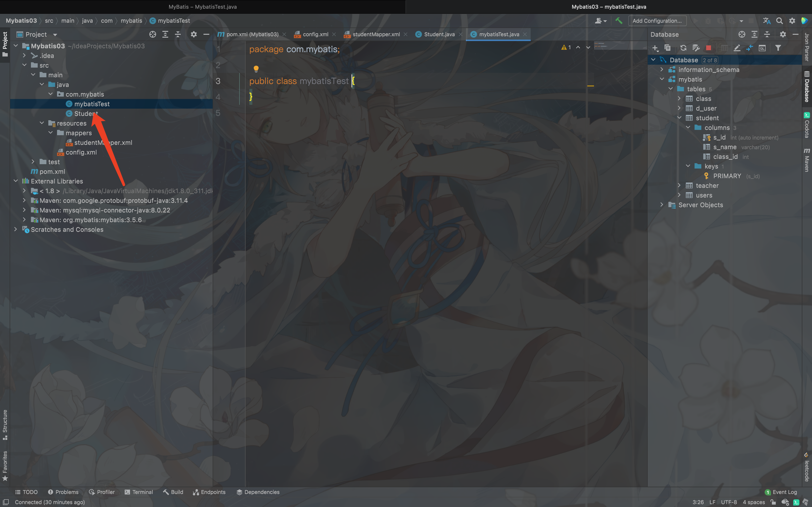Click the Translate icon in top toolbar

767,21
